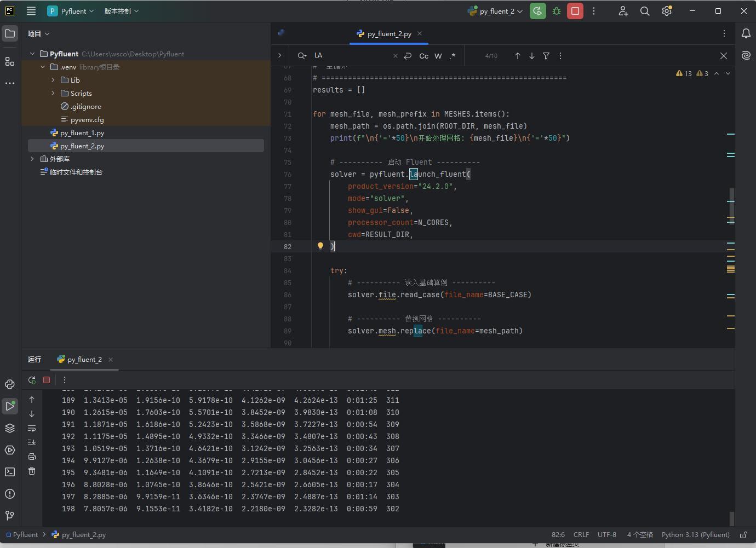Expand the 外部库 node
Viewport: 756px width, 548px height.
[32, 159]
